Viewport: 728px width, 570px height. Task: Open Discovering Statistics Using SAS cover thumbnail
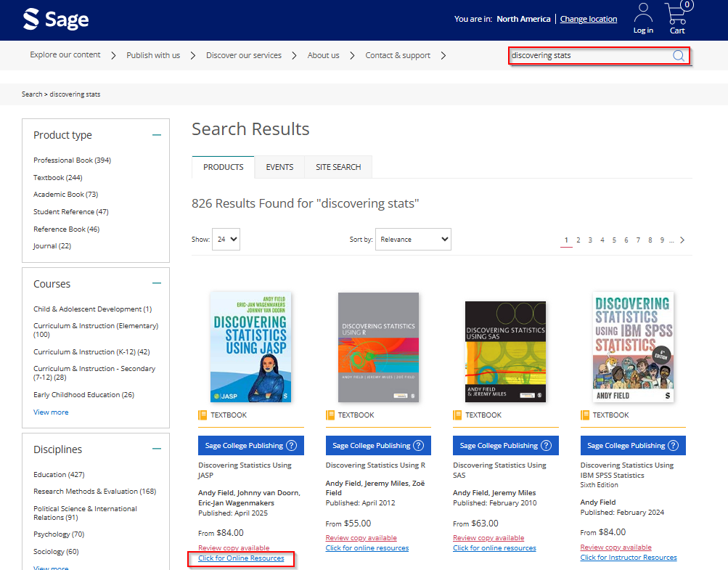coord(506,351)
